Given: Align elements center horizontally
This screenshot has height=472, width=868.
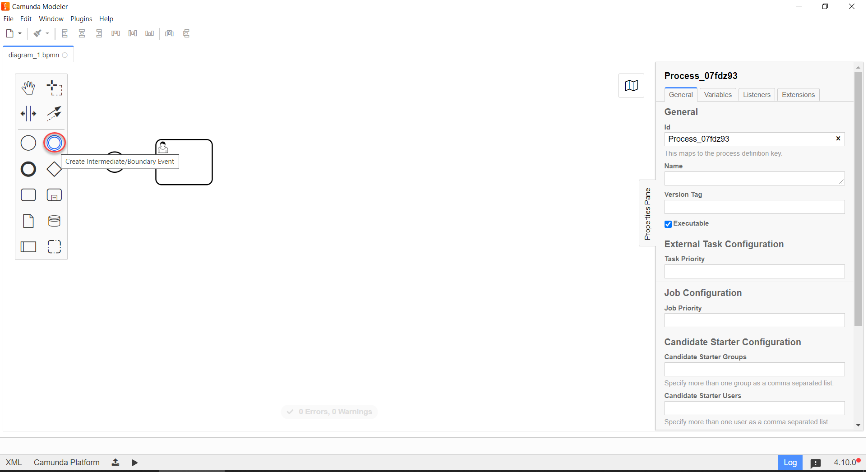Looking at the screenshot, I should point(82,33).
